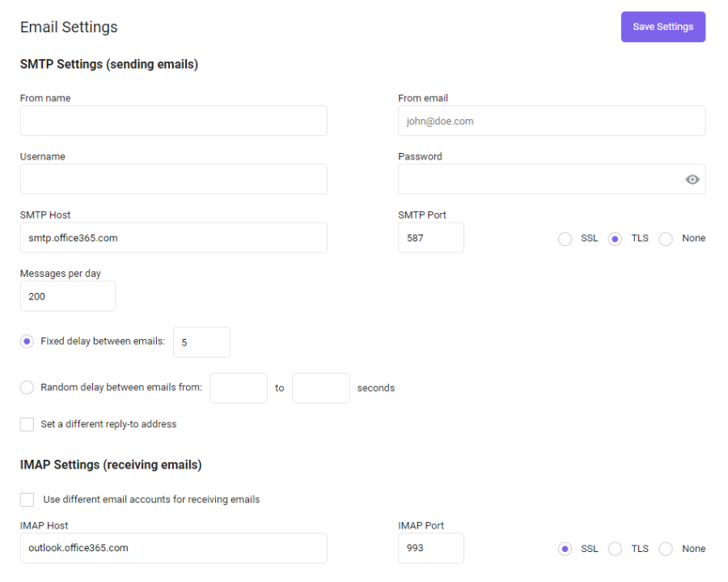
Task: Check use different email accounts for receiving
Action: pos(27,499)
